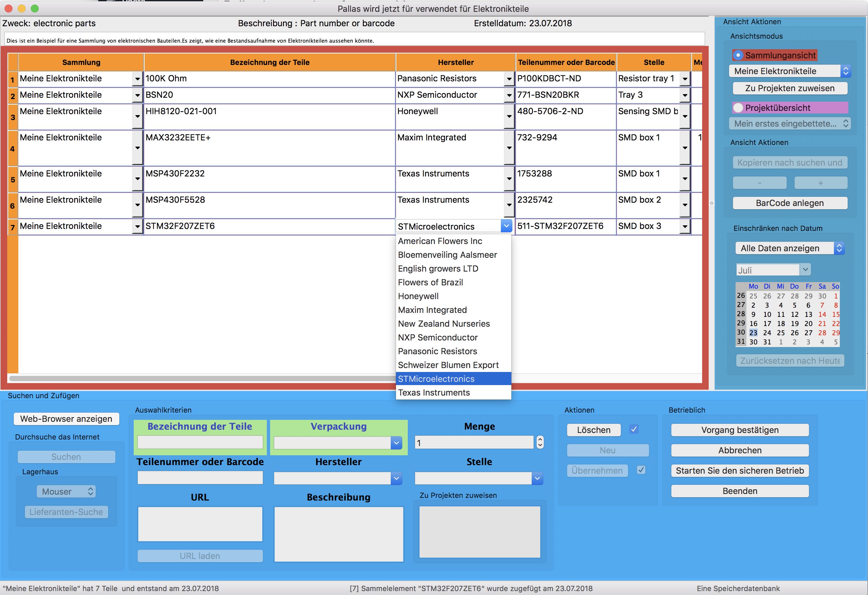Viewport: 868px width, 595px height.
Task: Choose Schweizer Blumen Export from the list
Action: [x=453, y=365]
